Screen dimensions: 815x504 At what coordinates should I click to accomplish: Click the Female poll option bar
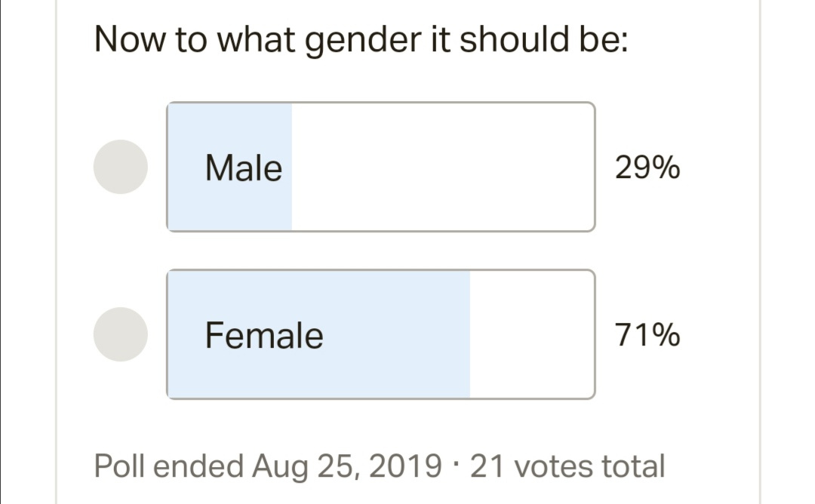pos(380,333)
